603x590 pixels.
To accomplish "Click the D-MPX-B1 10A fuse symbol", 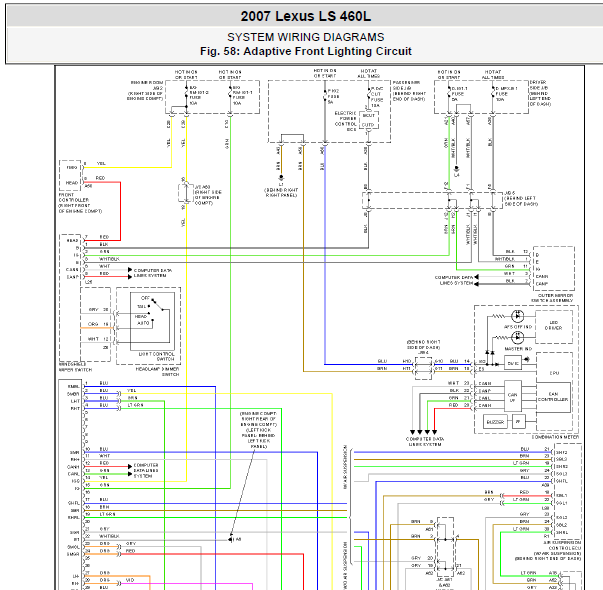I will [493, 94].
